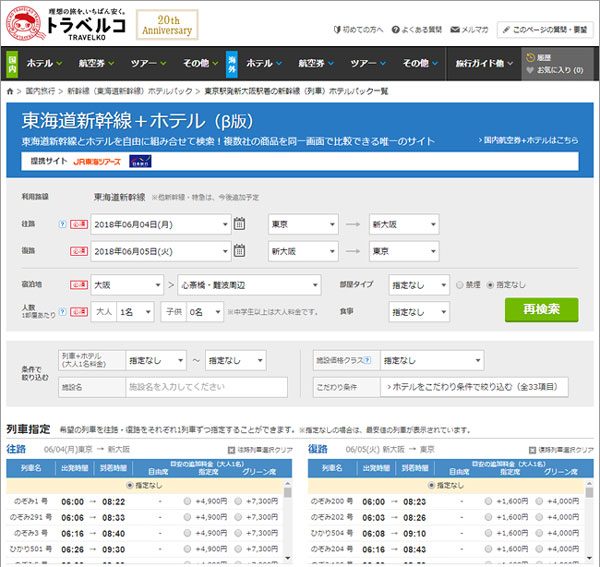Open ホテルをこだわり条件で絞り込む link
Screen dimensions: 600x567
click(474, 387)
